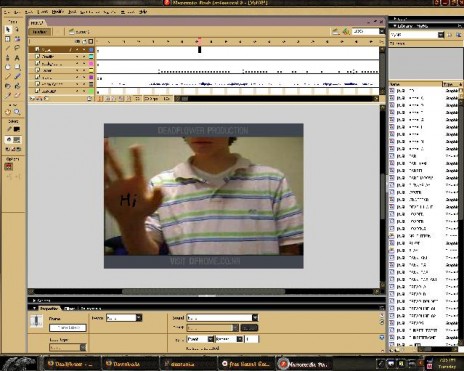Click the sound Edit button
The image size is (464, 371).
(x=249, y=328)
